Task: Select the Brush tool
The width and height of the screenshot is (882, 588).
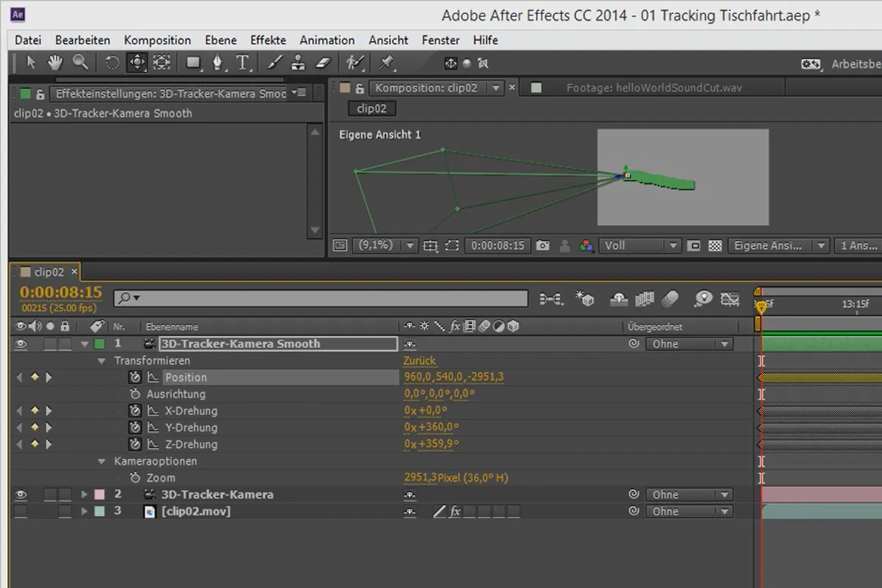Action: click(x=273, y=62)
